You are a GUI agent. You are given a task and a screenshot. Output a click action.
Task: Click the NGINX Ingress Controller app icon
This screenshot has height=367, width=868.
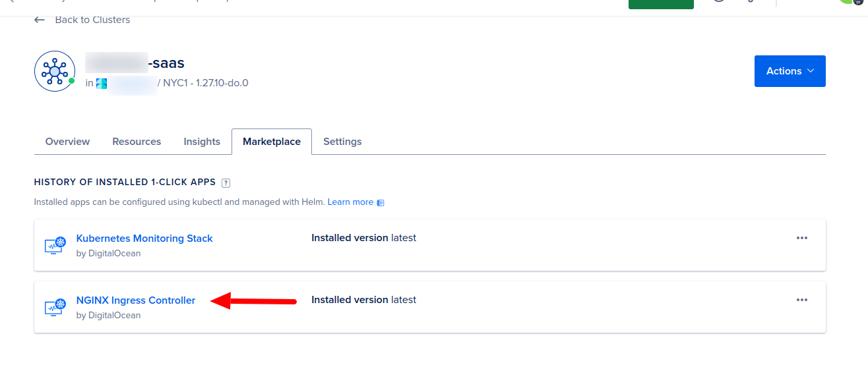click(x=55, y=307)
